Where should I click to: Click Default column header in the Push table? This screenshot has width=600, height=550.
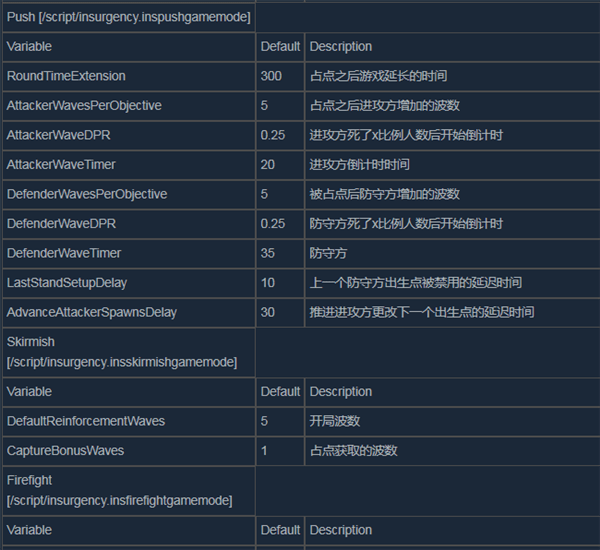pyautogui.click(x=280, y=47)
